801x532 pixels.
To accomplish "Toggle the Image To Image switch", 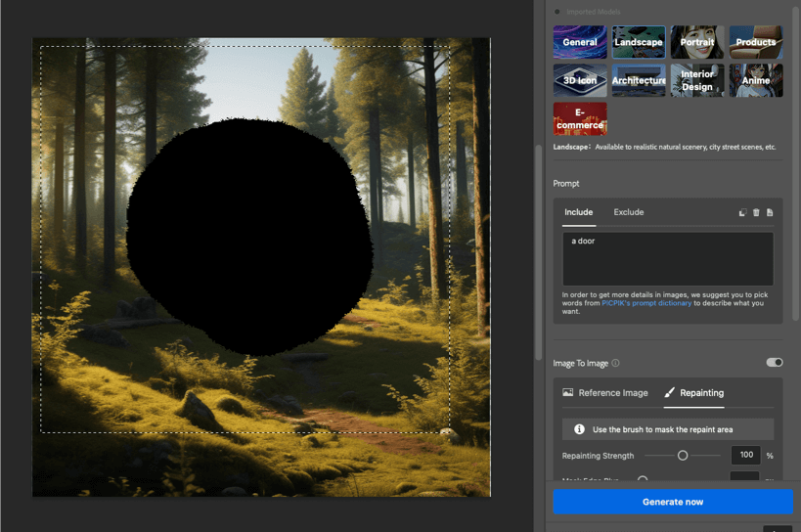I will click(774, 363).
